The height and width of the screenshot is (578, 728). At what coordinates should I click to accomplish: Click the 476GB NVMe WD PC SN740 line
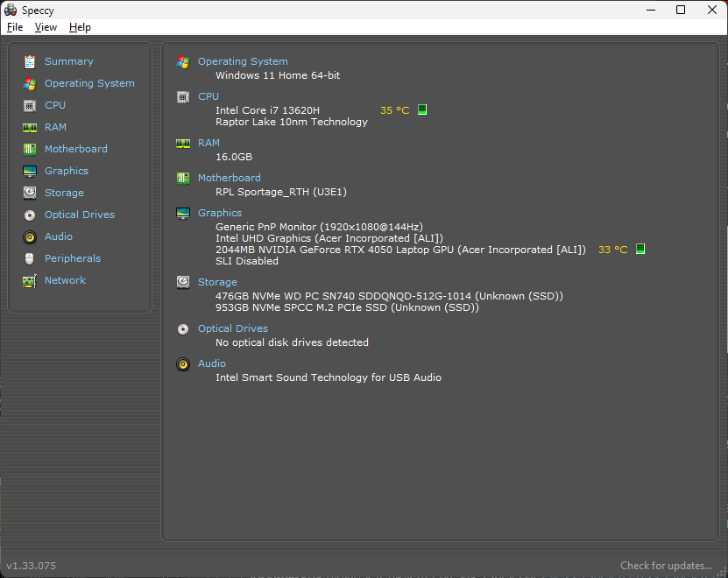pos(389,296)
